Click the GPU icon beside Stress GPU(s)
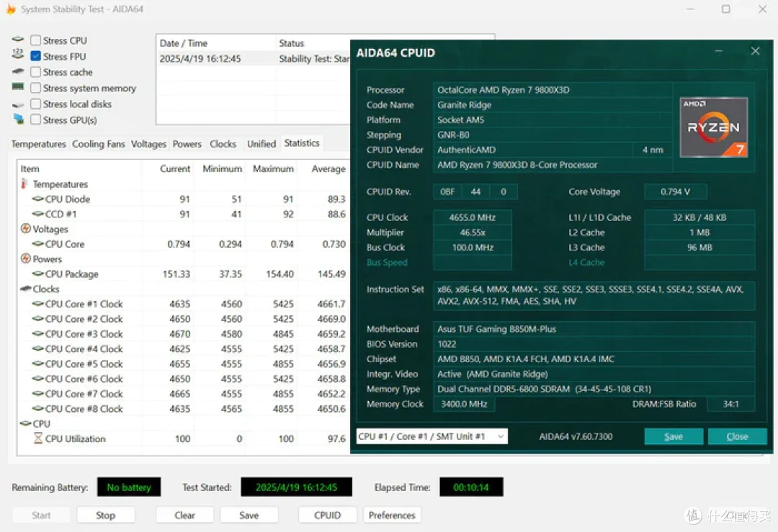 19,119
